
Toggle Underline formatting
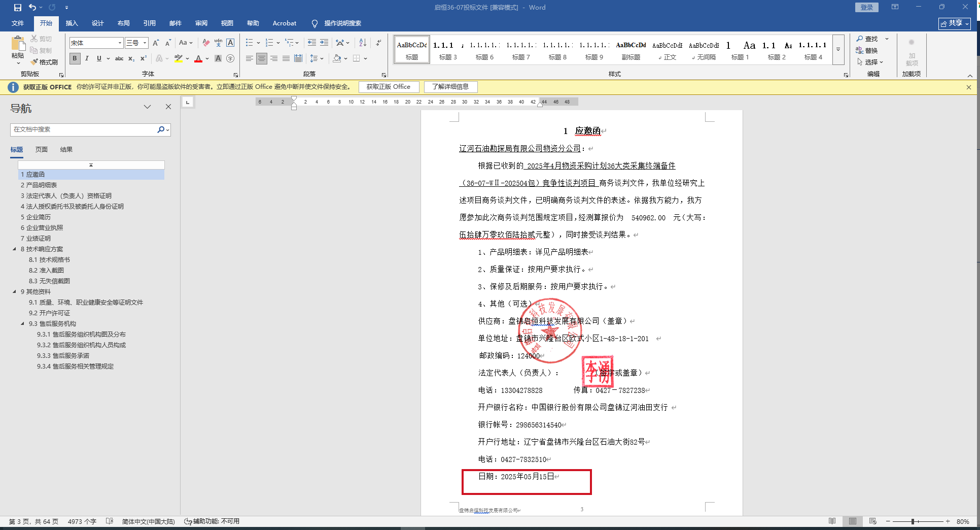pos(99,59)
